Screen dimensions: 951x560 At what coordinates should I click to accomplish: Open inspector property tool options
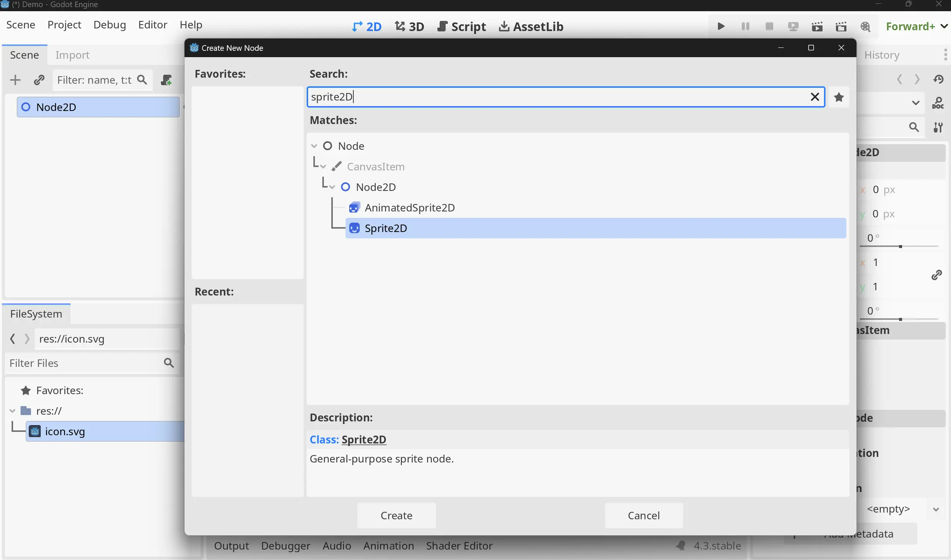(x=938, y=127)
